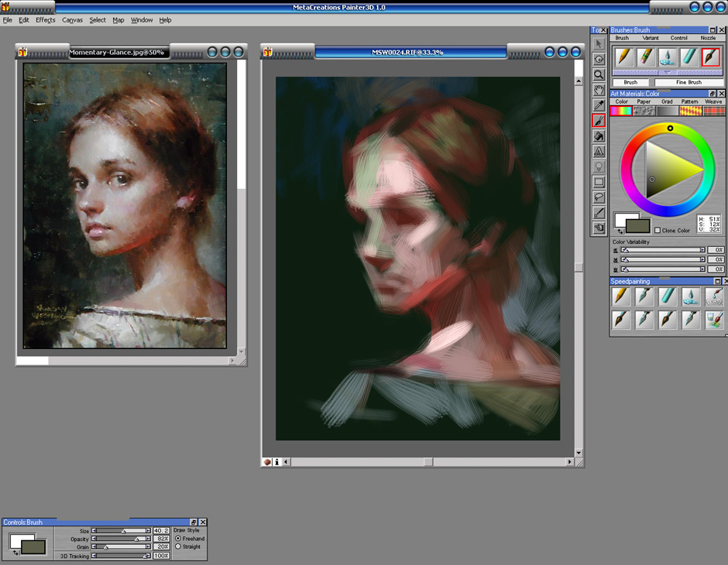Screen dimensions: 728x565
Task: Select the paint bucket tool
Action: [x=599, y=136]
